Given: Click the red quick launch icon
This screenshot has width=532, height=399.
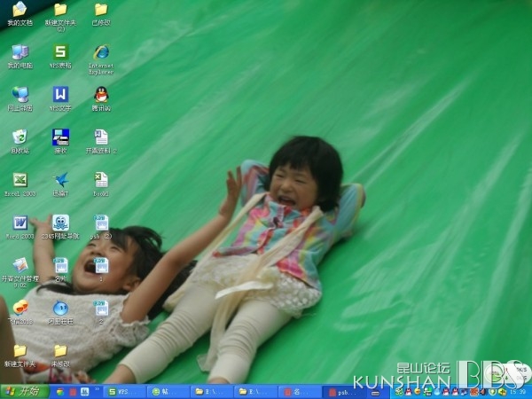Looking at the screenshot, I should [73, 392].
